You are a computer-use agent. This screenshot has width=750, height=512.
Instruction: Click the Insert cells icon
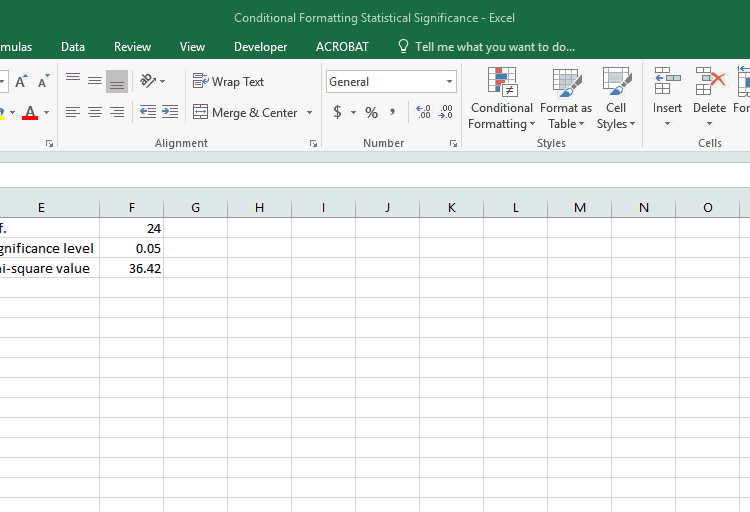[667, 82]
